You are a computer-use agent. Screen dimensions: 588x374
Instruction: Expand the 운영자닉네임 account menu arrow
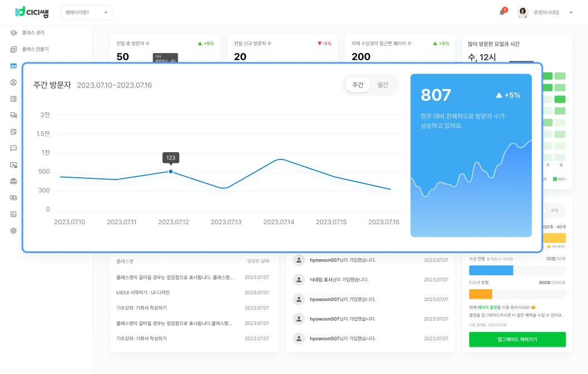pyautogui.click(x=571, y=12)
